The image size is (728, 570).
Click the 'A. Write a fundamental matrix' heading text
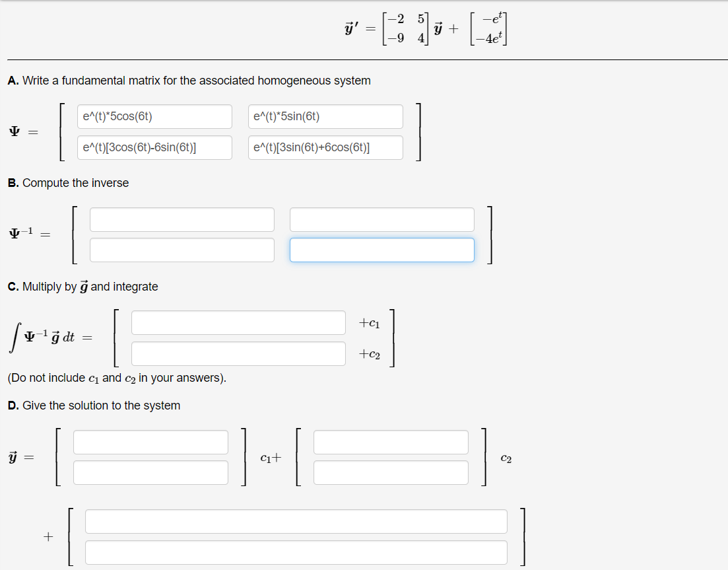point(189,81)
